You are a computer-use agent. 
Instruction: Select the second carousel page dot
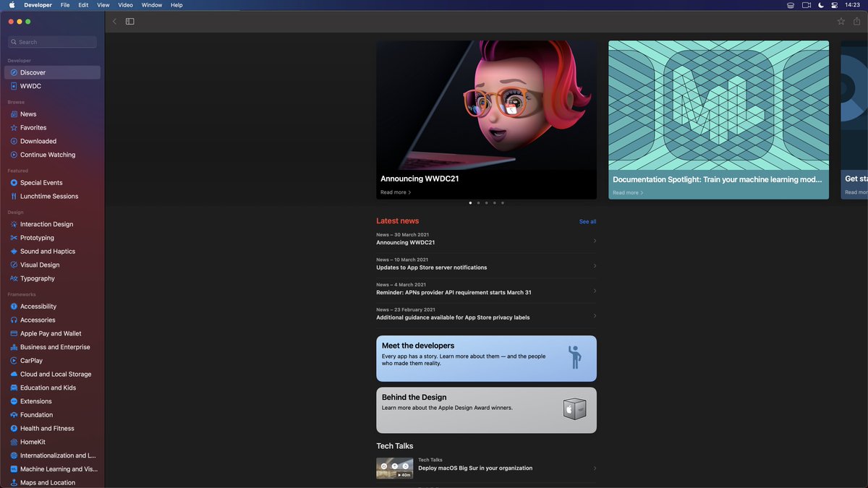click(x=478, y=203)
